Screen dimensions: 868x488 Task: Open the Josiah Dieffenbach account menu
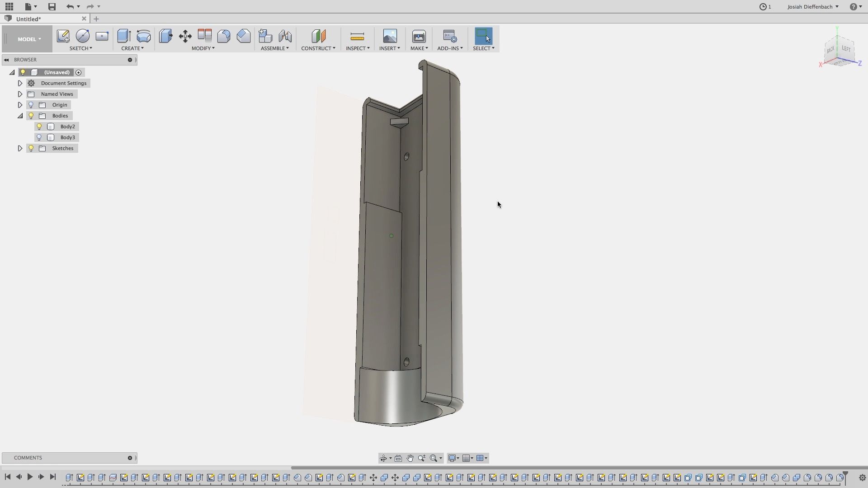tap(813, 6)
